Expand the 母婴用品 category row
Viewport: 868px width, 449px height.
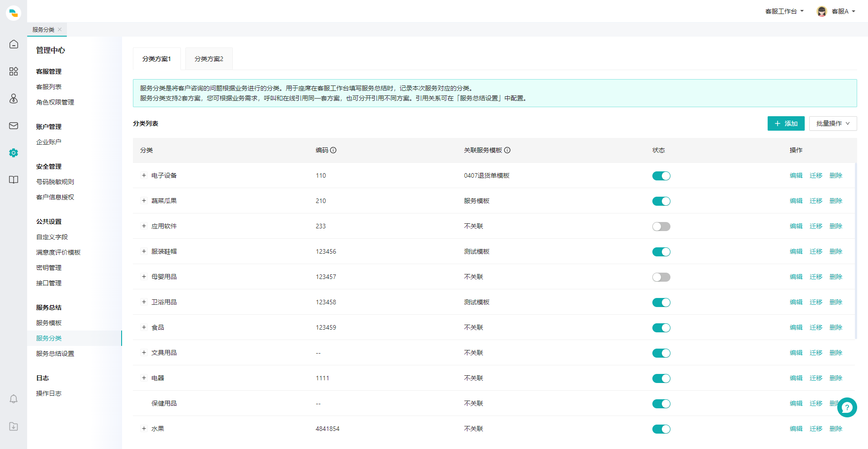tap(144, 277)
